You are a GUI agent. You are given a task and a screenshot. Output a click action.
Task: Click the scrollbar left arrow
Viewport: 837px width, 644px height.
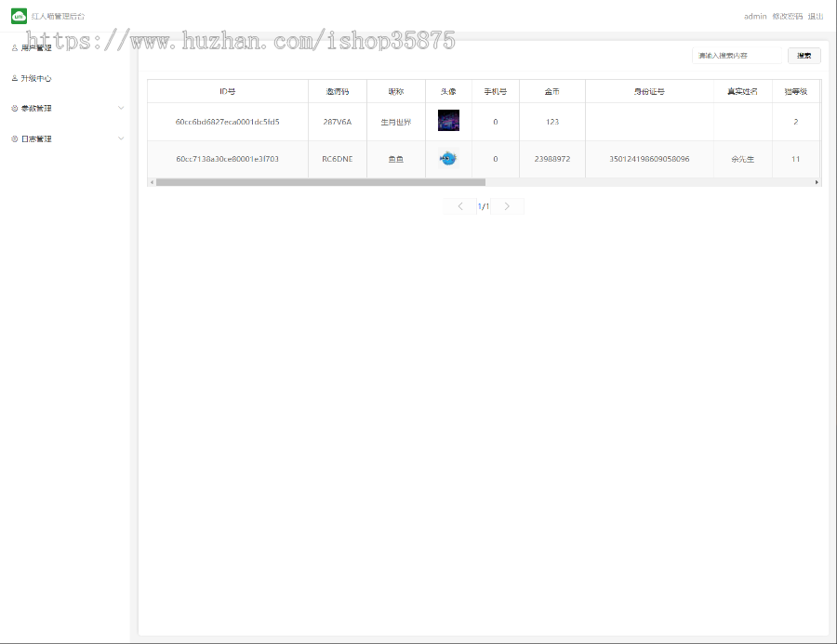point(153,182)
